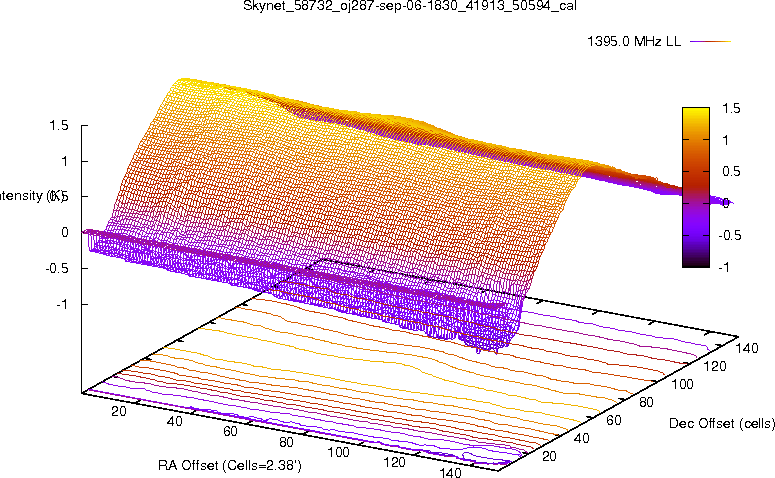The width and height of the screenshot is (775, 478).
Task: Click the 20 tick on the RA Offset axis
Action: pyautogui.click(x=119, y=411)
